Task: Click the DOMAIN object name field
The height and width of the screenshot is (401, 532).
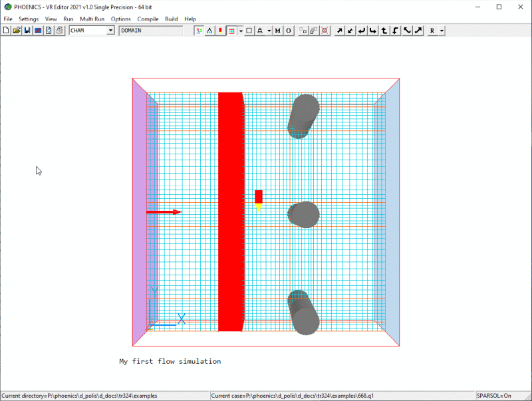Action: click(150, 31)
